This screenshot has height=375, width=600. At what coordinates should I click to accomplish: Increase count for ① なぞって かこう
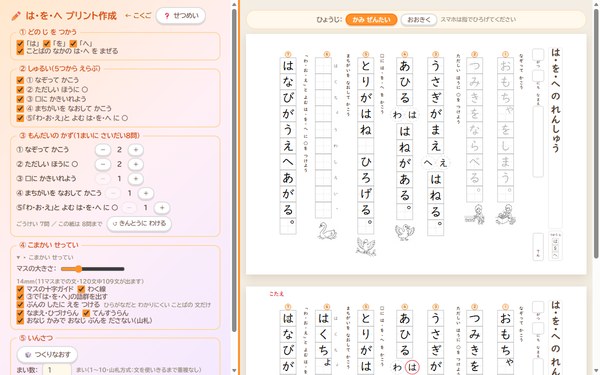point(135,150)
